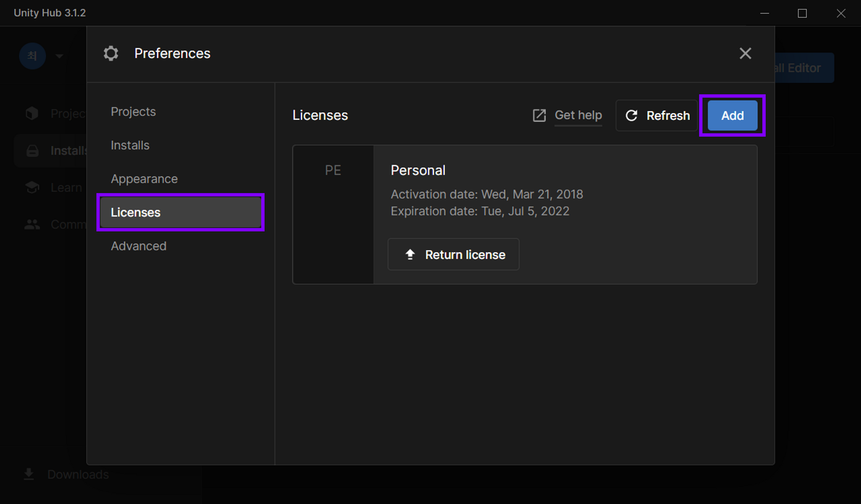Open Downloads in the Hub sidebar
This screenshot has width=861, height=504.
pos(66,474)
